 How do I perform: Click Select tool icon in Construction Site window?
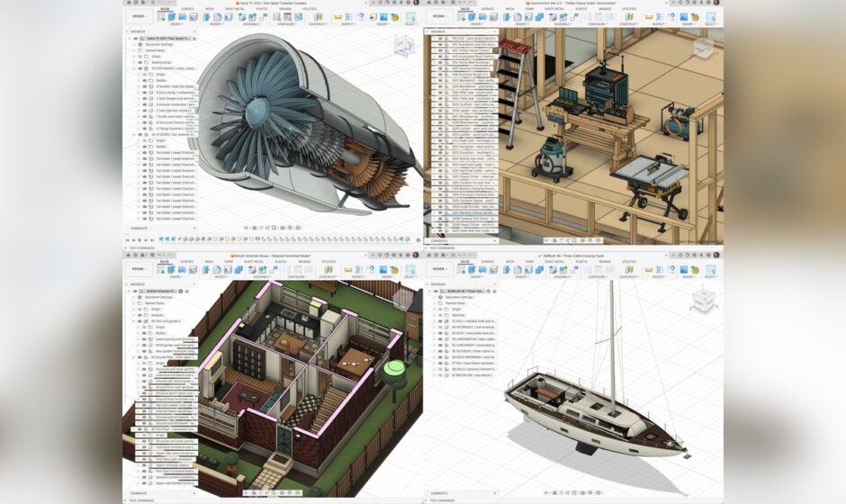click(x=711, y=17)
